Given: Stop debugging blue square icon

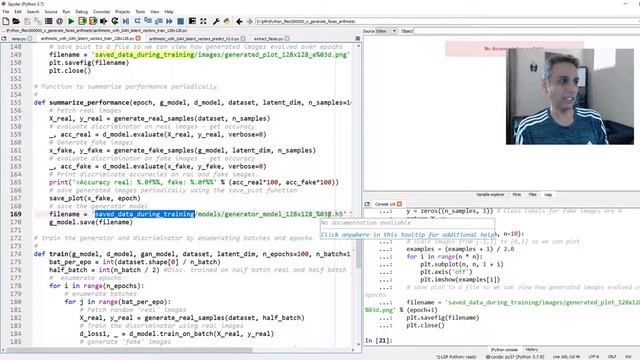Looking at the screenshot, I should point(180,21).
